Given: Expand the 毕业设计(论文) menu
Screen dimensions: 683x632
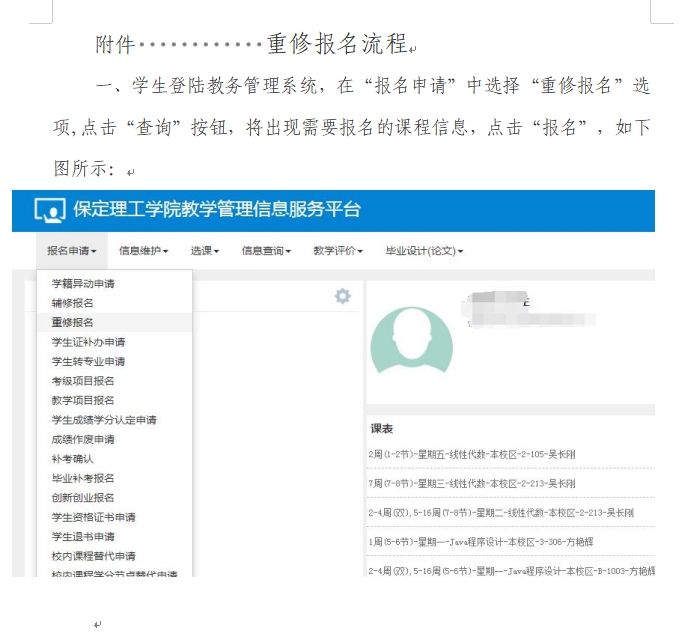Looking at the screenshot, I should pyautogui.click(x=424, y=251).
